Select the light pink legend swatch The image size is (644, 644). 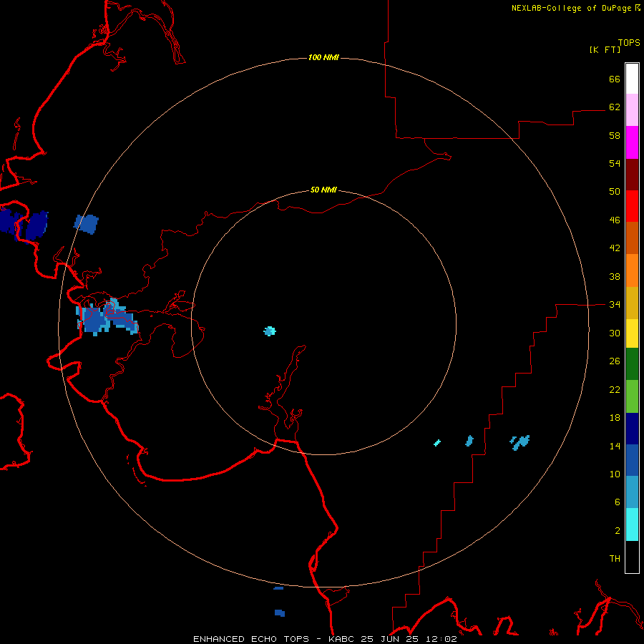coord(632,110)
